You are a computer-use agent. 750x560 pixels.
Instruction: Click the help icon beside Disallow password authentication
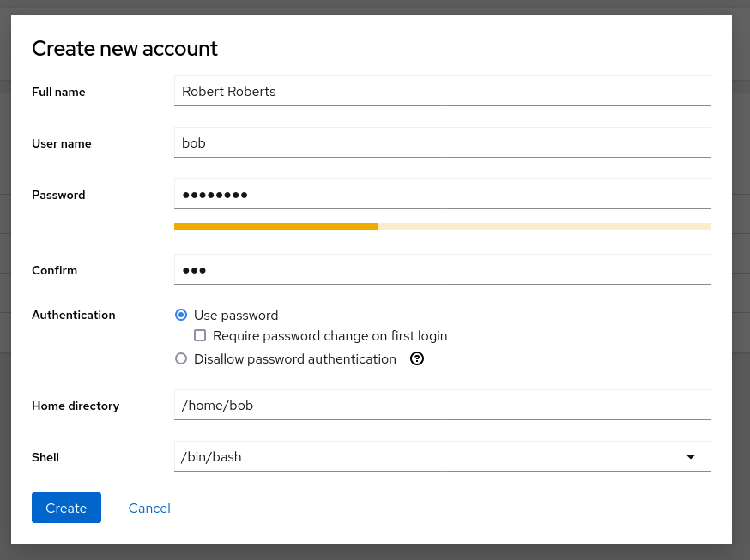tap(417, 358)
